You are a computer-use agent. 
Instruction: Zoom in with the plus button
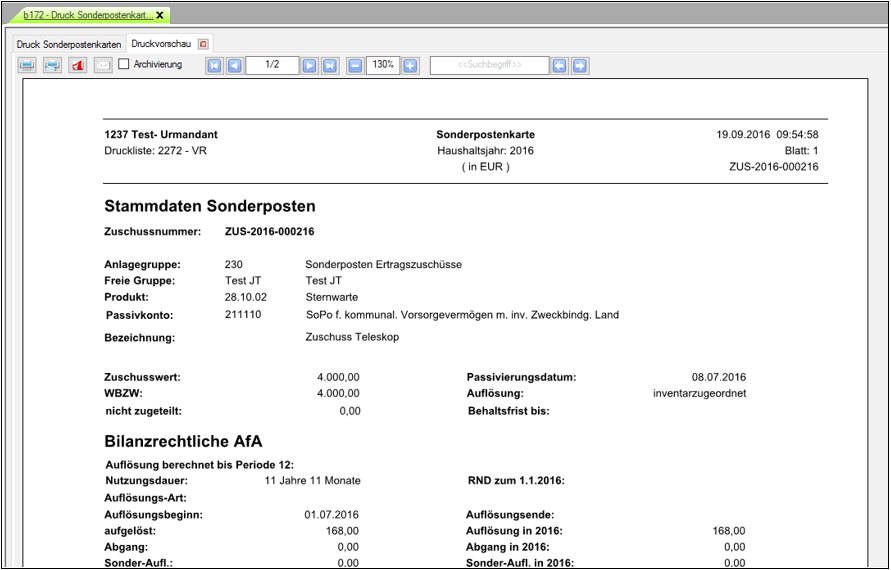[x=410, y=65]
